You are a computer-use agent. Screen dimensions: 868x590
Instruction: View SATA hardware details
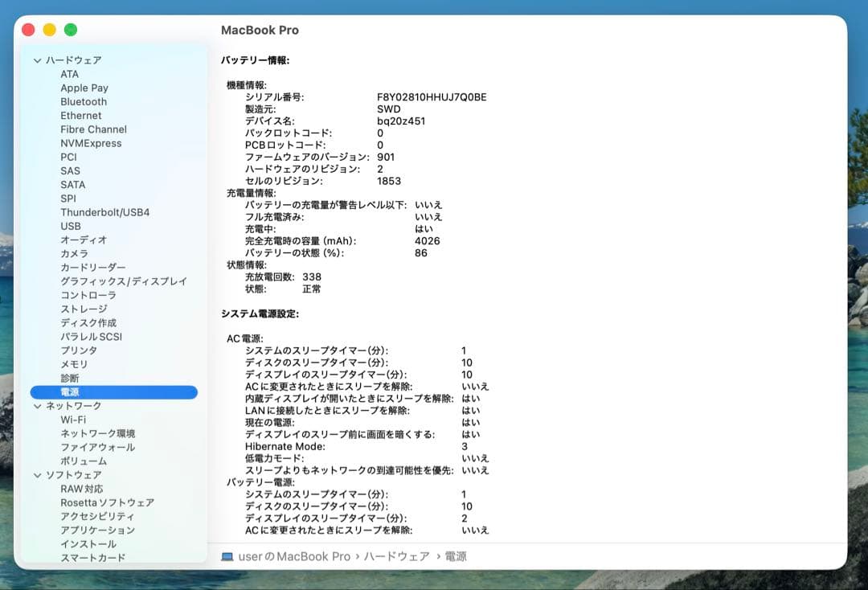coord(72,185)
